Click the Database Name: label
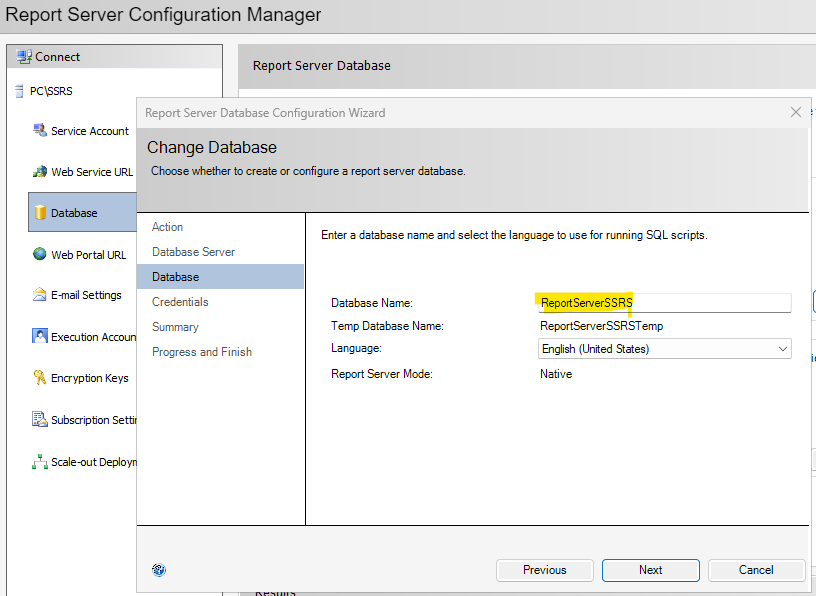Viewport: 816px width, 596px height. coord(372,303)
